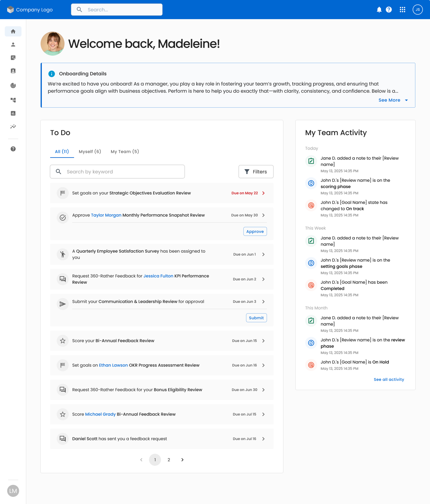This screenshot has width=430, height=504.
Task: Switch to the My Team (5) tab
Action: tap(125, 152)
